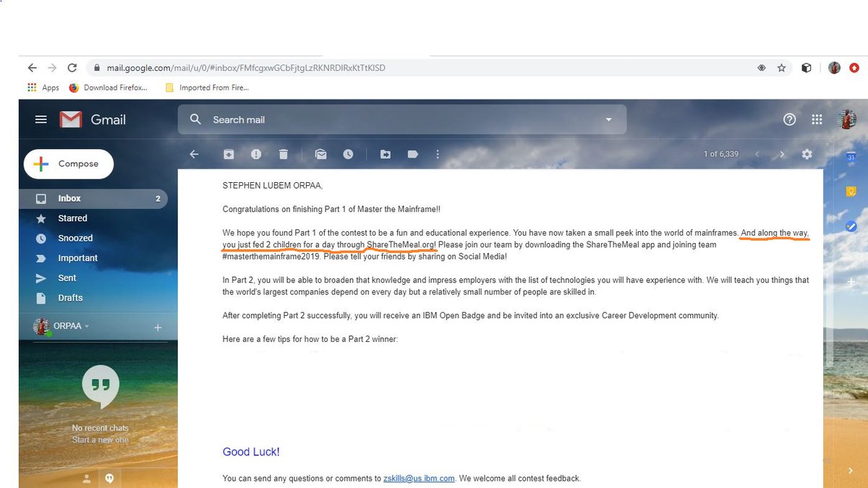Click the browser address bar URL
Image resolution: width=868 pixels, height=488 pixels.
pos(246,68)
